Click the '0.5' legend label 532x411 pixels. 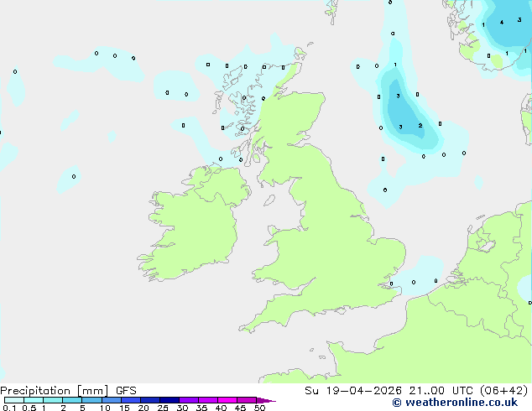point(29,408)
